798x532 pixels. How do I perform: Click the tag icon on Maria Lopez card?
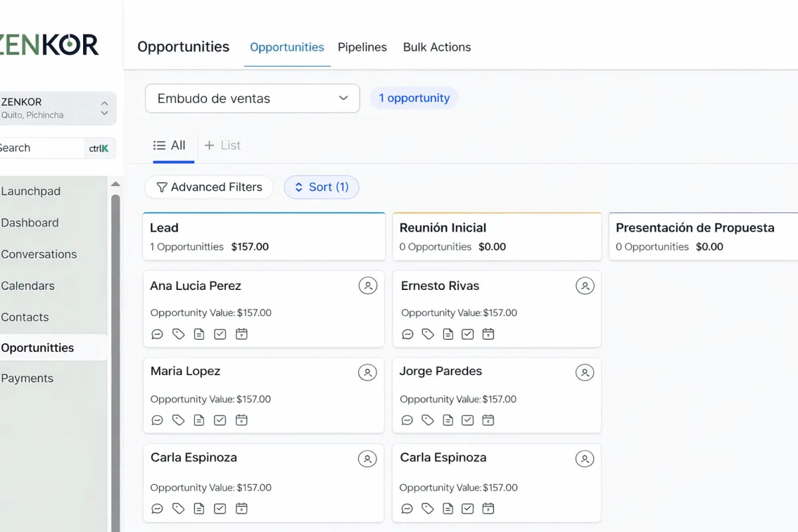178,420
